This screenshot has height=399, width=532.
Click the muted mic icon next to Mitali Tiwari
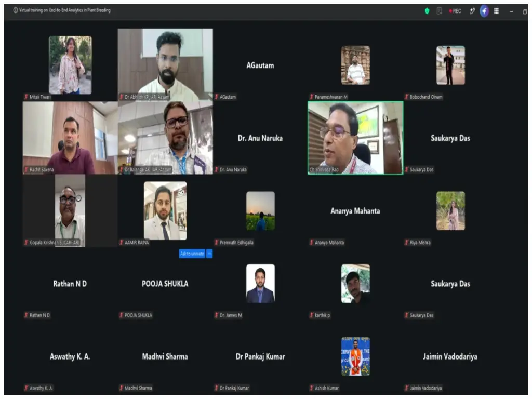(x=26, y=97)
